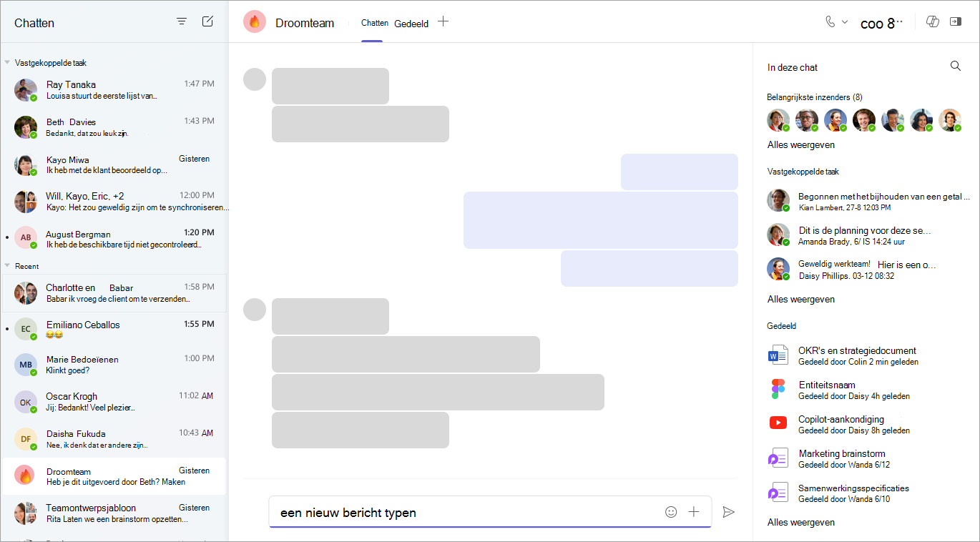Open chat with Beth Davies
The height and width of the screenshot is (542, 980).
114,127
